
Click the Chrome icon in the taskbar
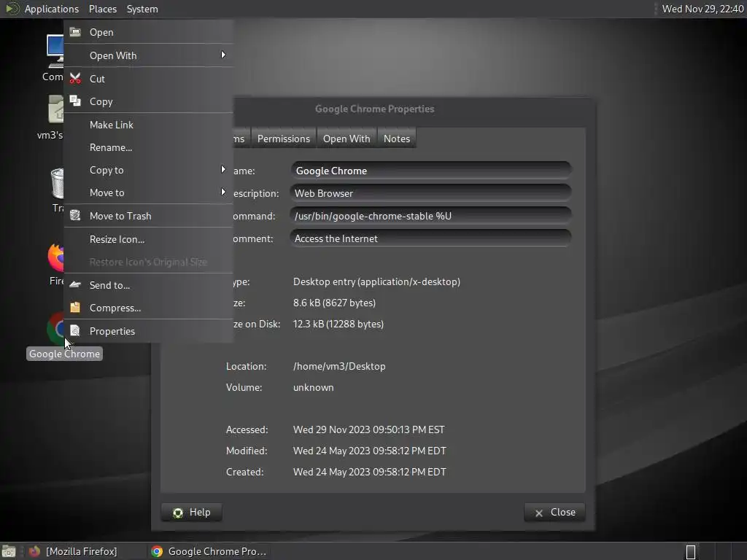point(157,551)
